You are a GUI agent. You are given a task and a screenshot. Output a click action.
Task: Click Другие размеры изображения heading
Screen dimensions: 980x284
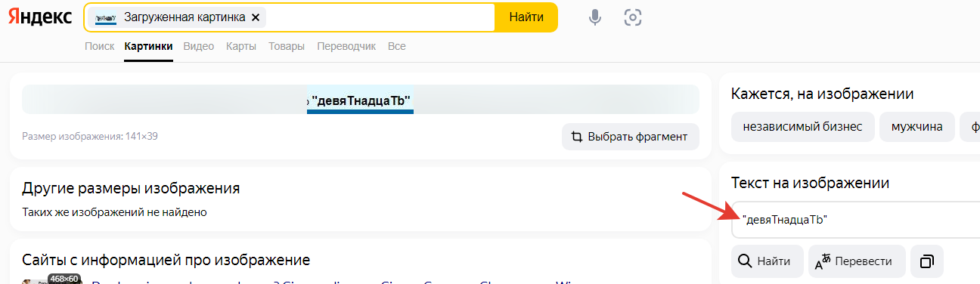[131, 188]
